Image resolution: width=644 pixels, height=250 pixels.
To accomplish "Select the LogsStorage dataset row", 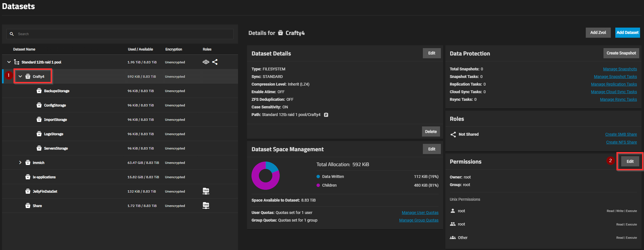I will [x=53, y=134].
